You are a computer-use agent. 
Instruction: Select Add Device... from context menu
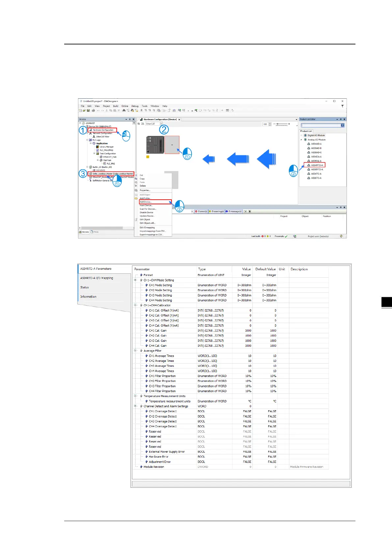point(145,202)
